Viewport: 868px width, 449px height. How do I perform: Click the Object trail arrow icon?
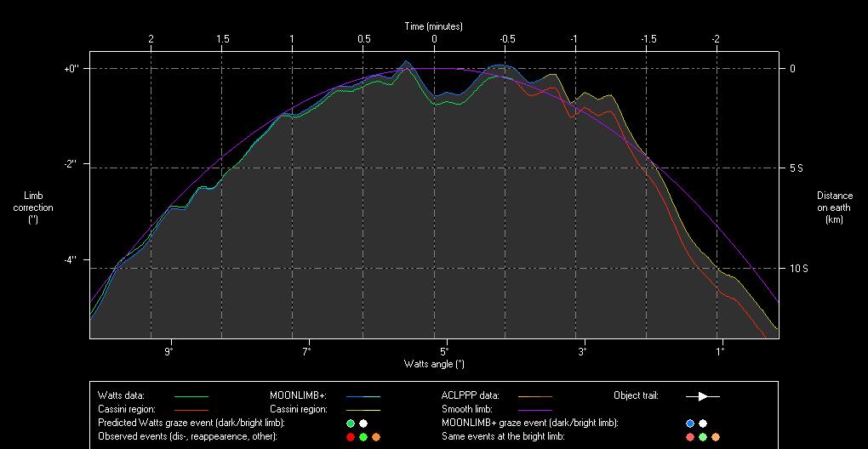[703, 396]
